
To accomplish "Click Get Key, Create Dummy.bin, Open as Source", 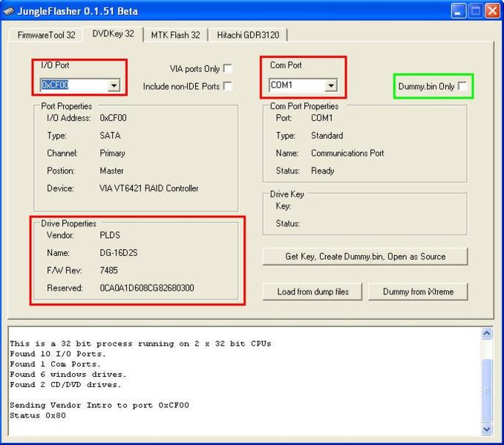I will (x=365, y=257).
